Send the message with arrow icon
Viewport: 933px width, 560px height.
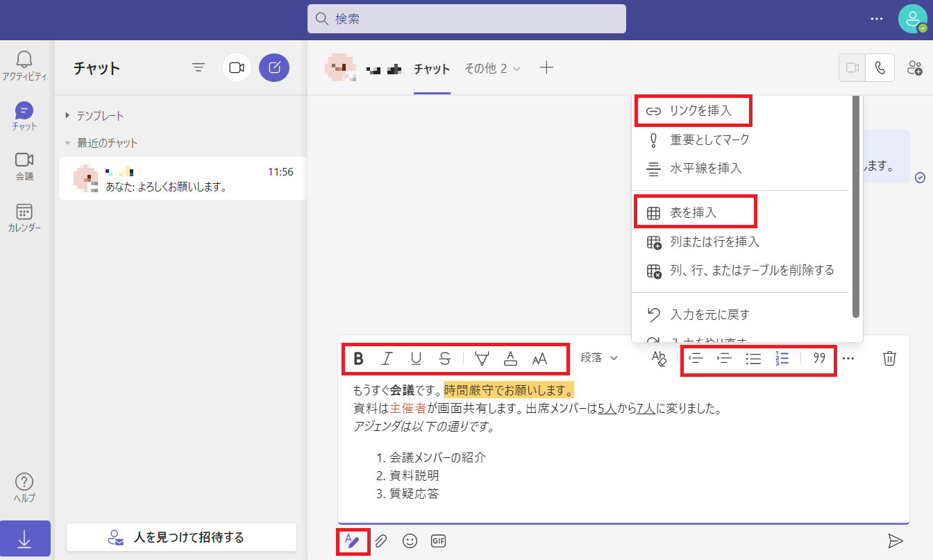[896, 541]
